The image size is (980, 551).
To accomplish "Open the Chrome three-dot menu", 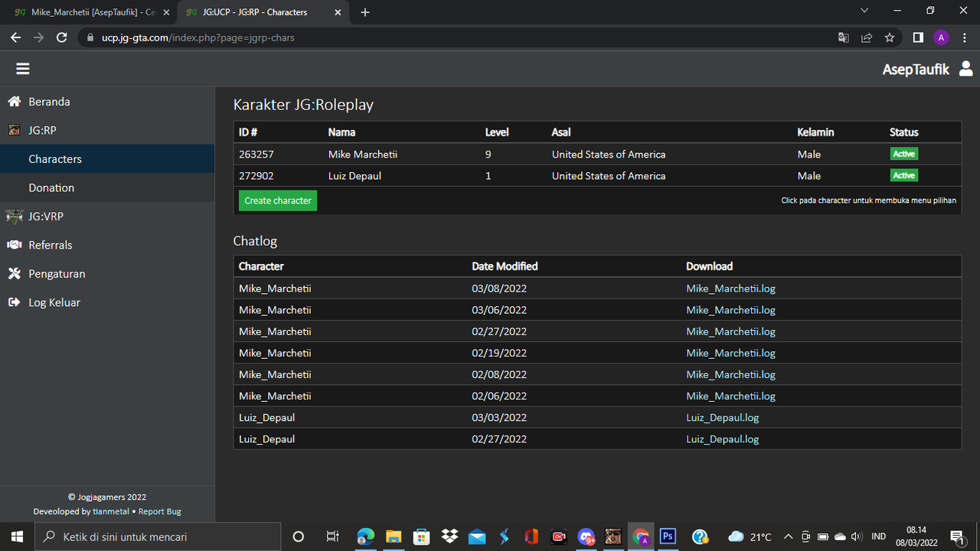I will pos(965,37).
